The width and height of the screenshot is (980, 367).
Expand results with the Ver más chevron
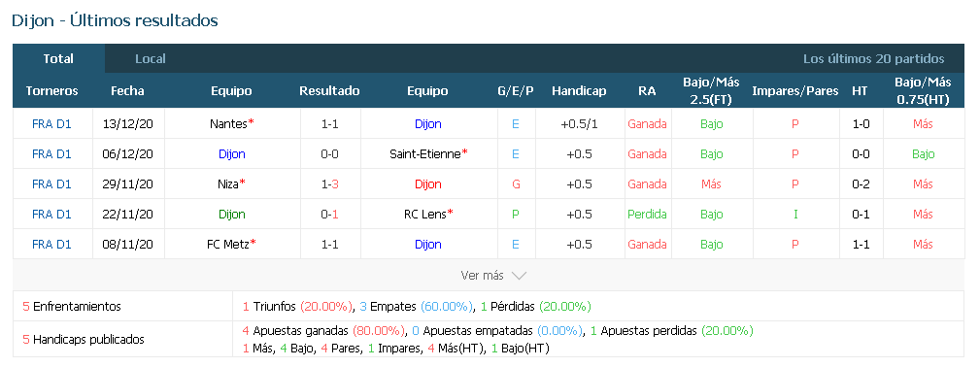tap(519, 276)
